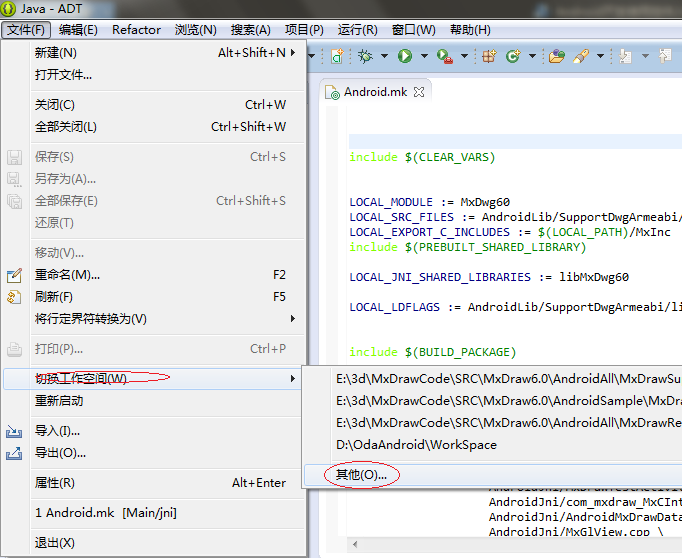
Task: Click 导入(I)... in the File menu
Action: pos(57,431)
